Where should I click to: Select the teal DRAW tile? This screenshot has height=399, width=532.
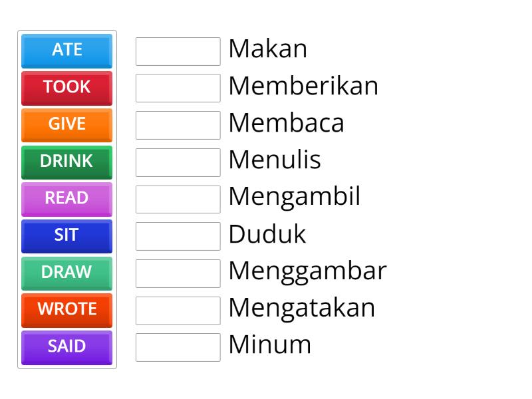(x=66, y=273)
